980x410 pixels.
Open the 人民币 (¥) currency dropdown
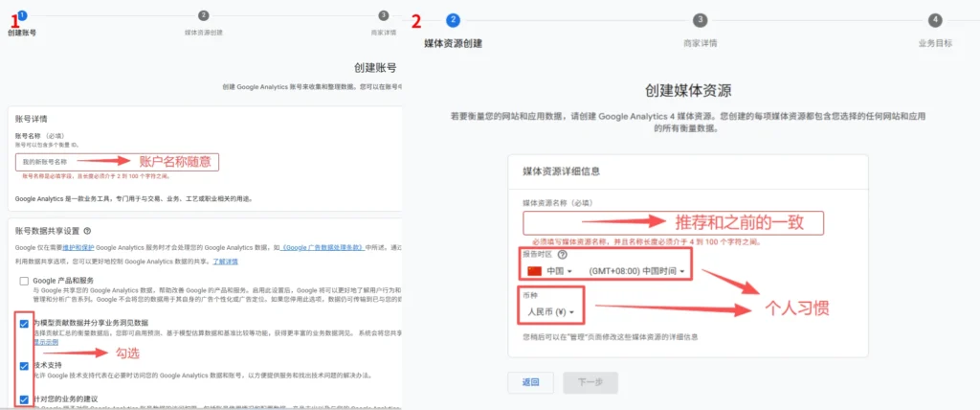(x=550, y=311)
